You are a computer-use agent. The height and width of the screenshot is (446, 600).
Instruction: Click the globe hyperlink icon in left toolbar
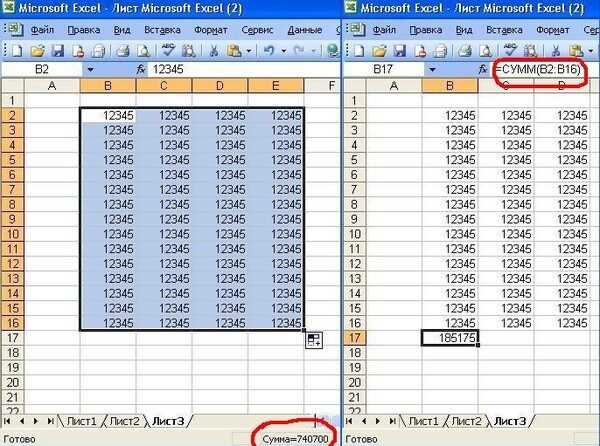pyautogui.click(x=333, y=51)
